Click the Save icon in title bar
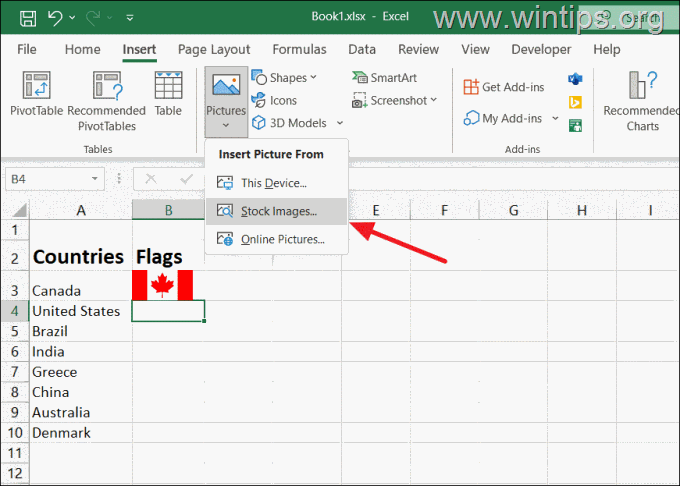Image resolution: width=680 pixels, height=486 pixels. (x=28, y=18)
